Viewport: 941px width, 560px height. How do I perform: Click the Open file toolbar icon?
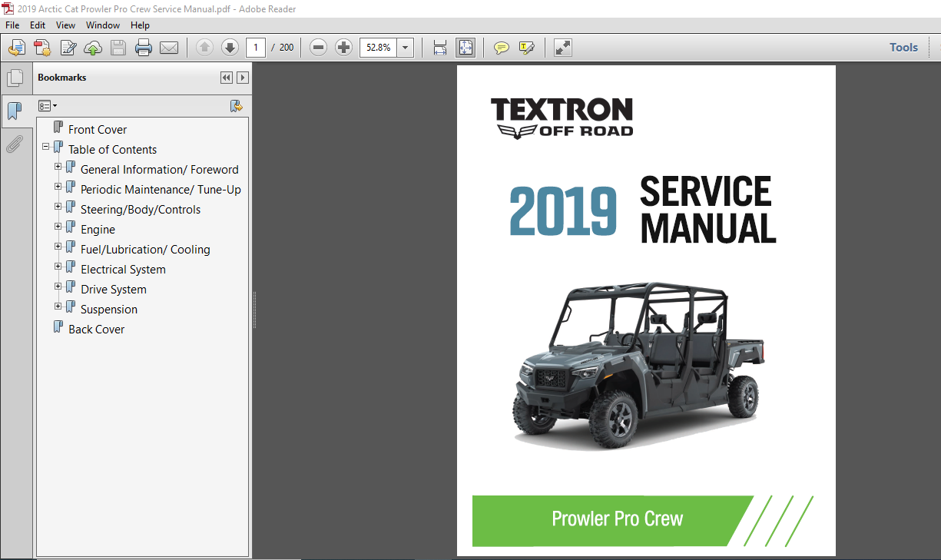click(x=17, y=48)
